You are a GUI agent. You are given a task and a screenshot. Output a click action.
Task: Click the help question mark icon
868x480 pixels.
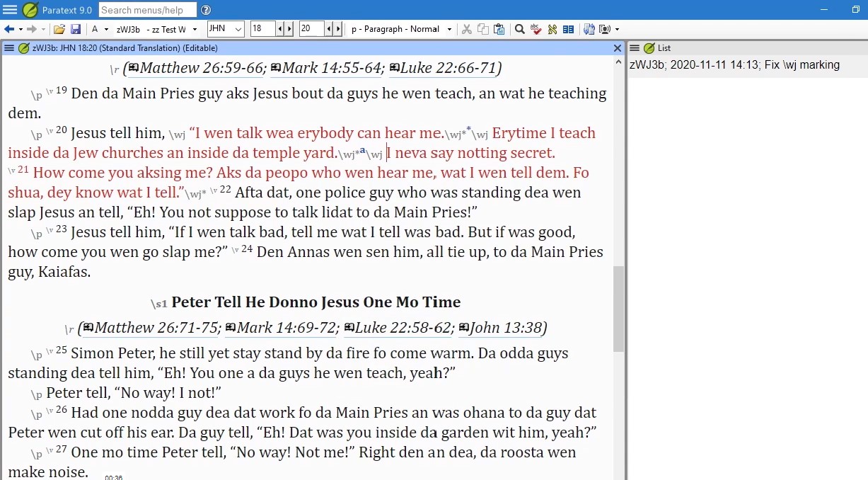coord(205,10)
